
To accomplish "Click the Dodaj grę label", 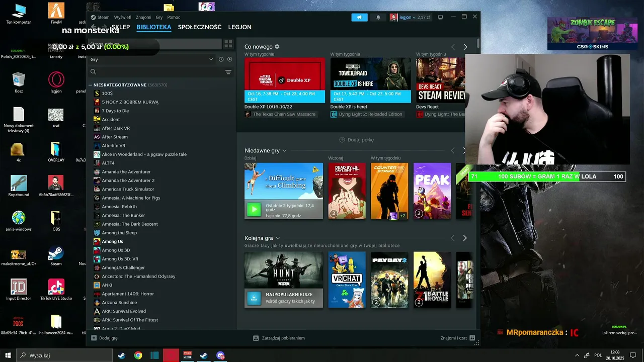I will point(108,338).
